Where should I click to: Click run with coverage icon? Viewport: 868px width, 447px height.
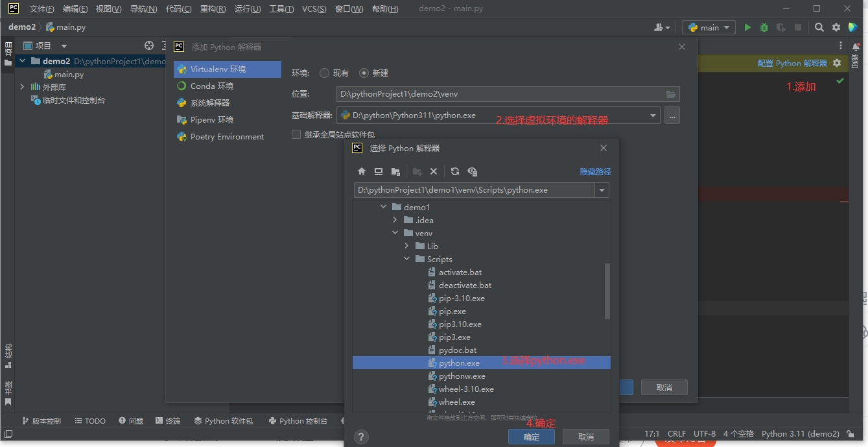click(x=781, y=27)
